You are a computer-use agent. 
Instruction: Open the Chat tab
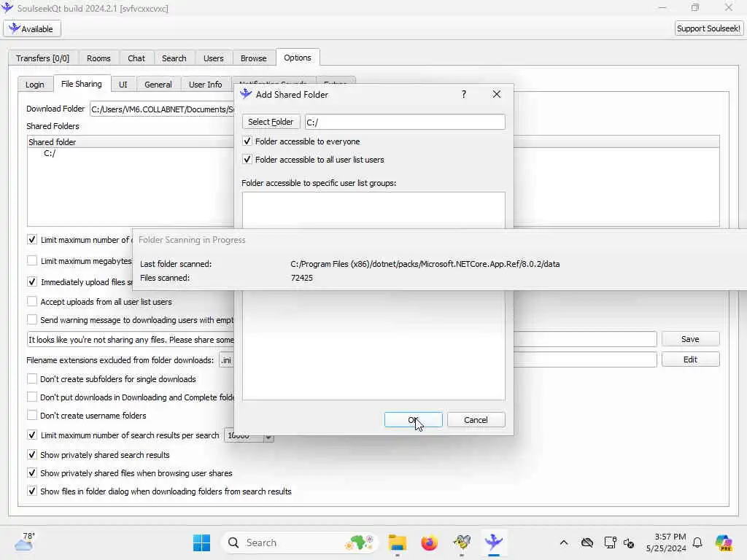pos(136,58)
